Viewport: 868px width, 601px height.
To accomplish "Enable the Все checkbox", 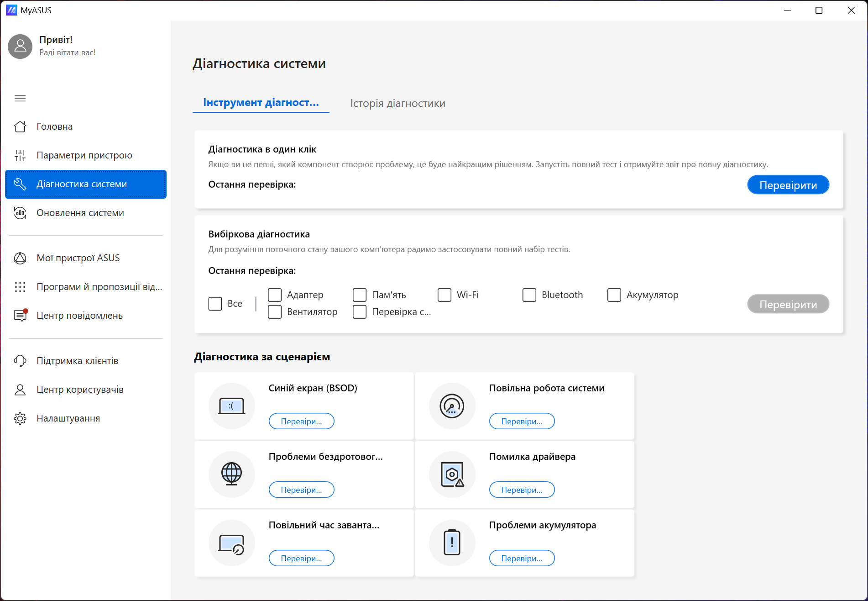I will (215, 304).
